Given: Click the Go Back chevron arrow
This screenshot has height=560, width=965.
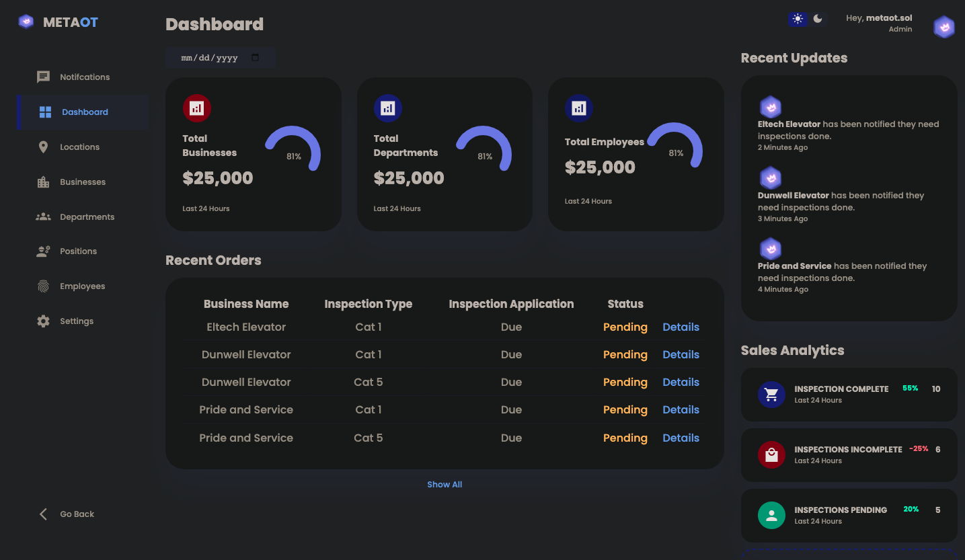Looking at the screenshot, I should 43,514.
